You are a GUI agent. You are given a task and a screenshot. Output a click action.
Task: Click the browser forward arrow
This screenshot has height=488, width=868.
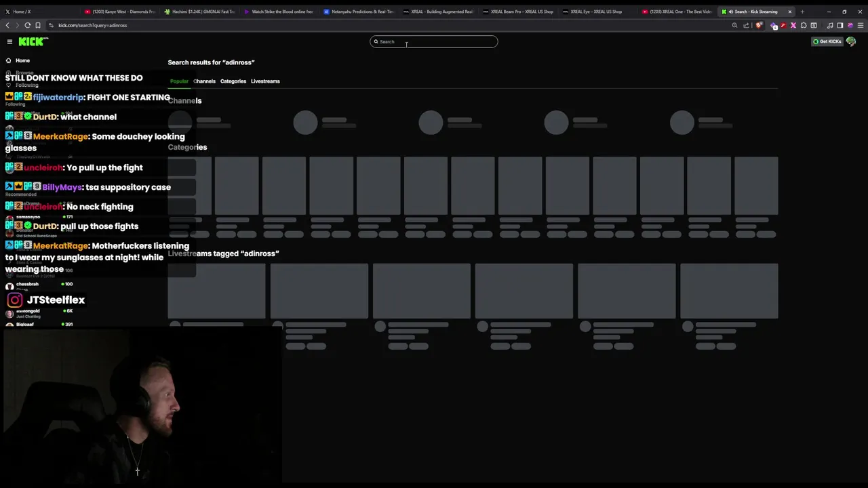[x=18, y=25]
